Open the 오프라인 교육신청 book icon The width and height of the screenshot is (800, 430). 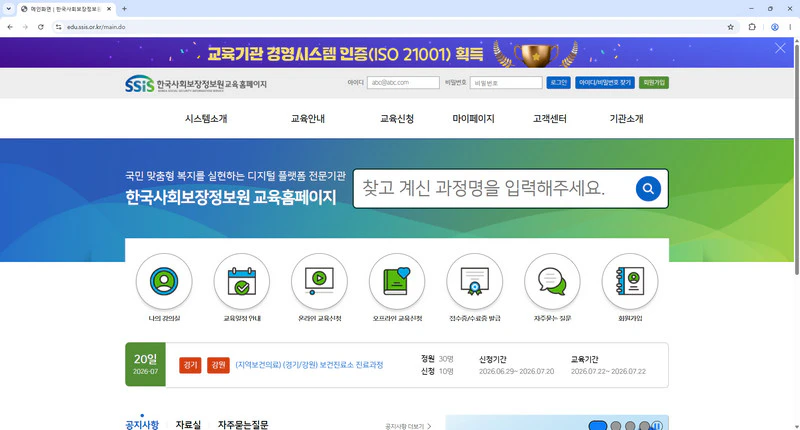[397, 282]
